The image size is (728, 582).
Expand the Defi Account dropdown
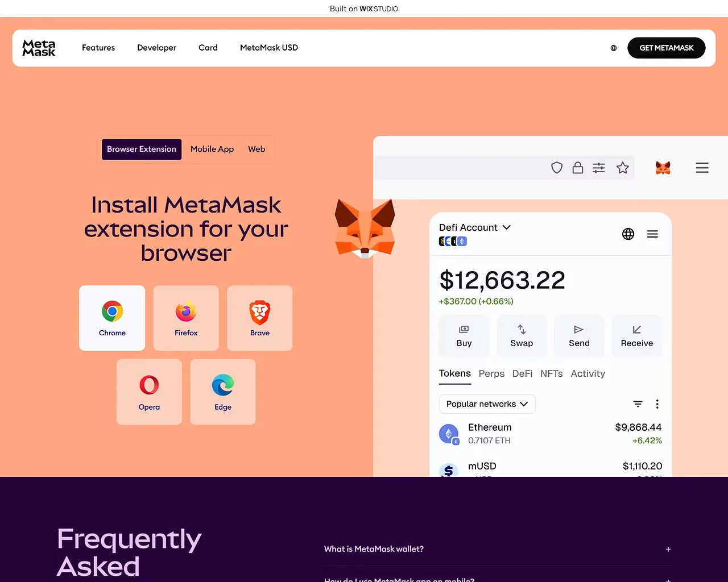tap(475, 227)
